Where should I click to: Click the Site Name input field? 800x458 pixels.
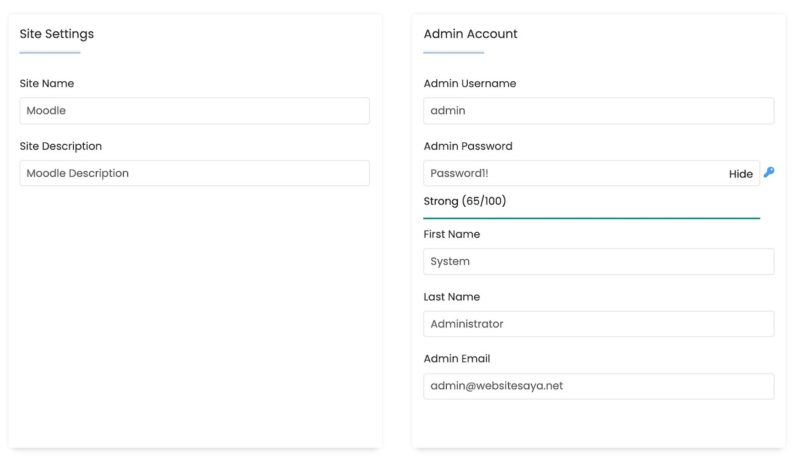click(x=194, y=111)
